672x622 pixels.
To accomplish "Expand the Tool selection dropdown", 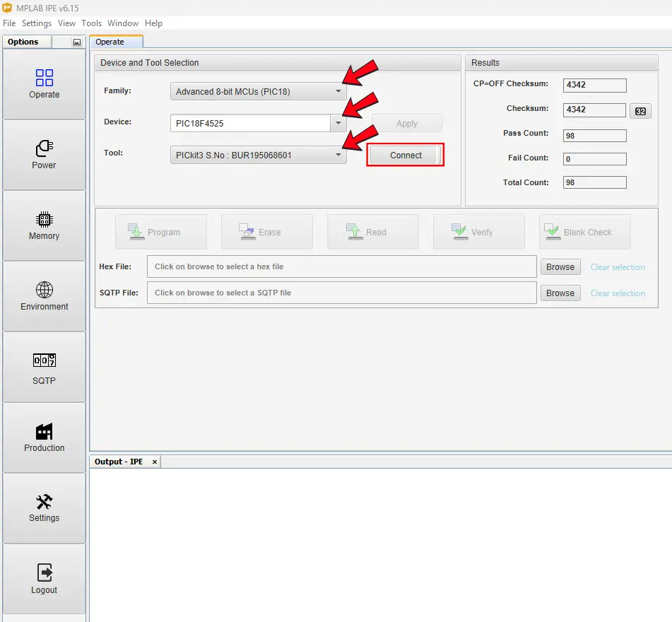I will pyautogui.click(x=338, y=155).
